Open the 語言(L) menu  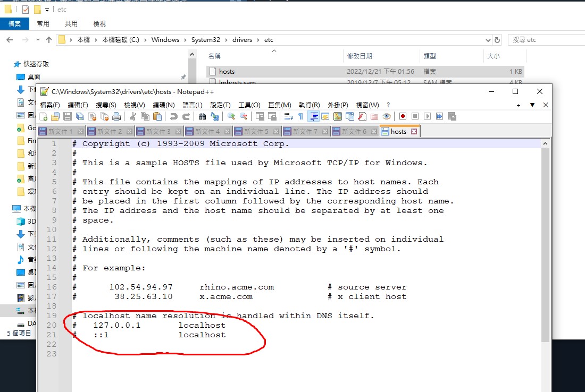click(x=192, y=105)
